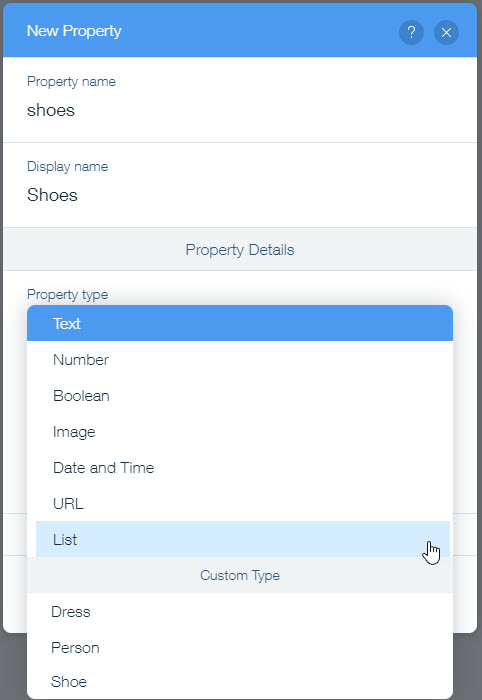
Task: Choose the Number property type
Action: 240,359
